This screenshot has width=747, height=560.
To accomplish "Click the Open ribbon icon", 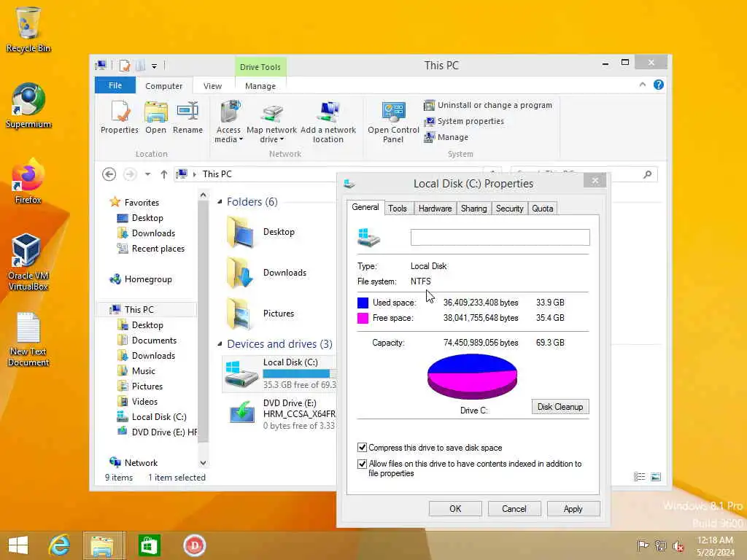I will 156,117.
